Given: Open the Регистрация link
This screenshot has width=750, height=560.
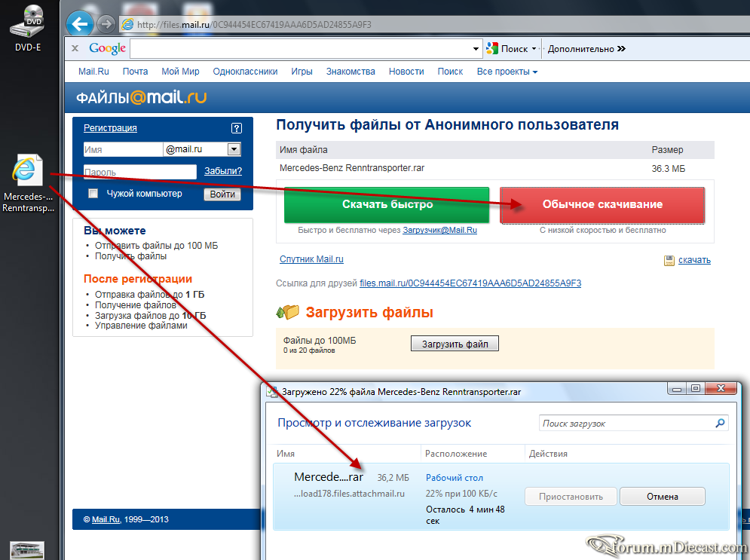Looking at the screenshot, I should tap(110, 127).
